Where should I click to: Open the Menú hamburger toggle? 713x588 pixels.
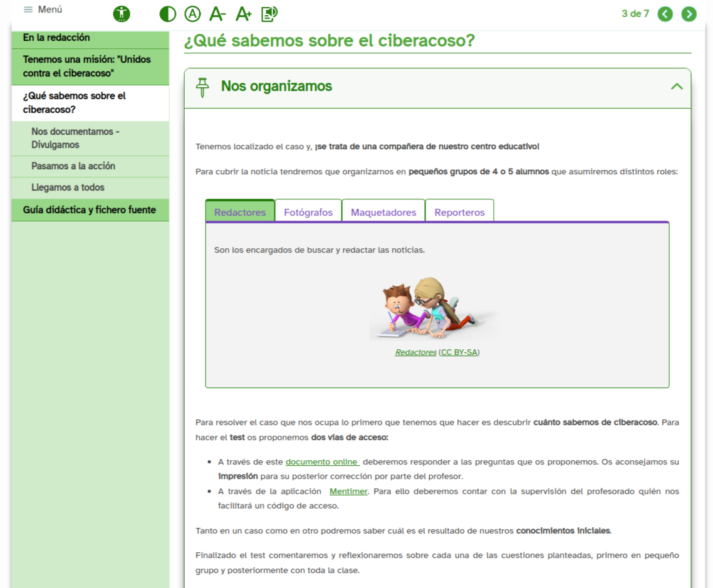point(43,9)
